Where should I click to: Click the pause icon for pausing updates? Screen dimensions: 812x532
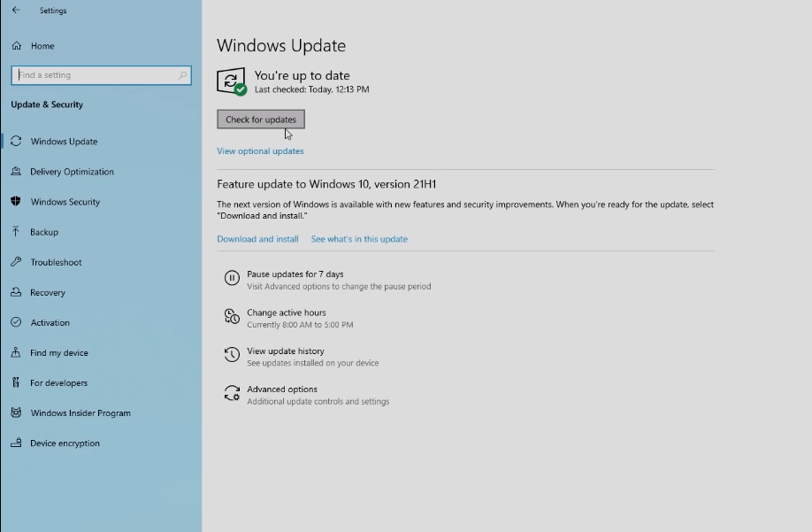coord(232,278)
